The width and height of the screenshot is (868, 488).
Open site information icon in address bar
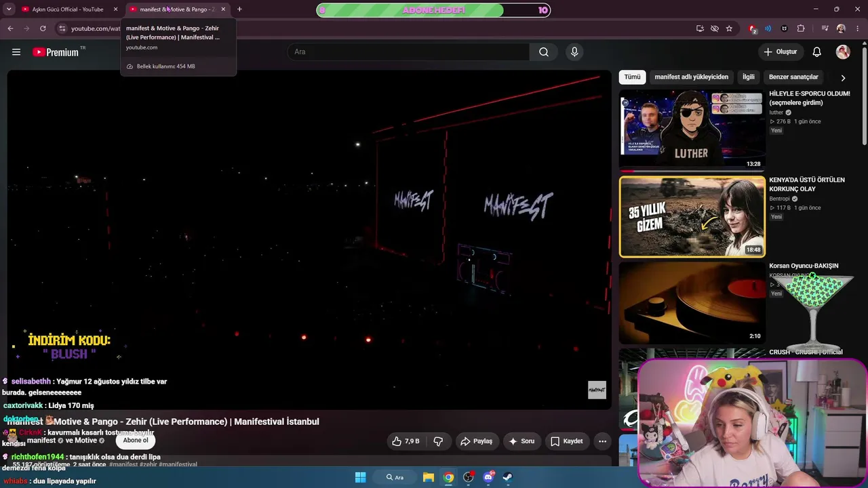pos(62,28)
